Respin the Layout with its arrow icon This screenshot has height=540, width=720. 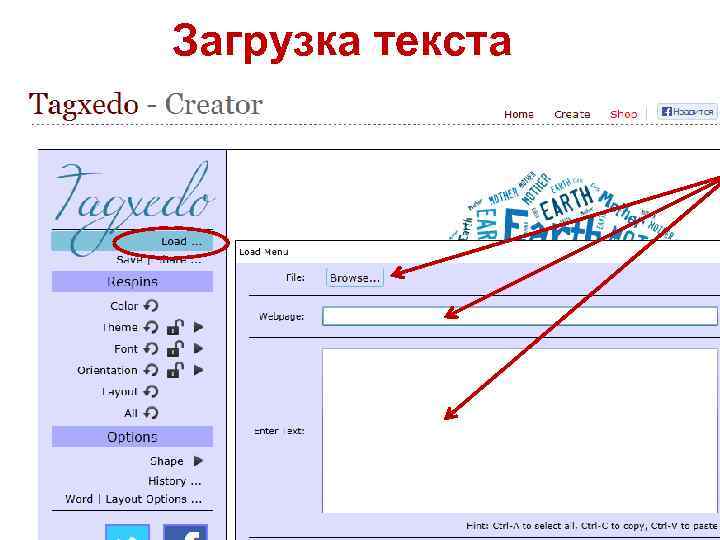click(x=150, y=392)
